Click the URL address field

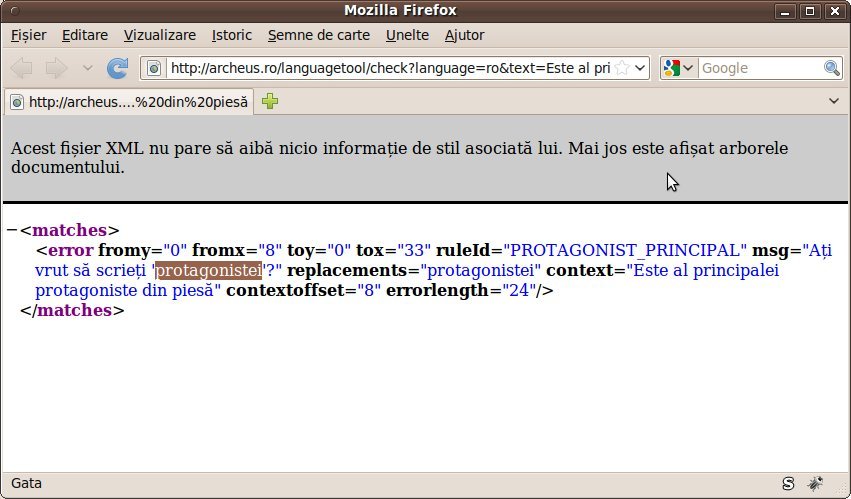(390, 68)
